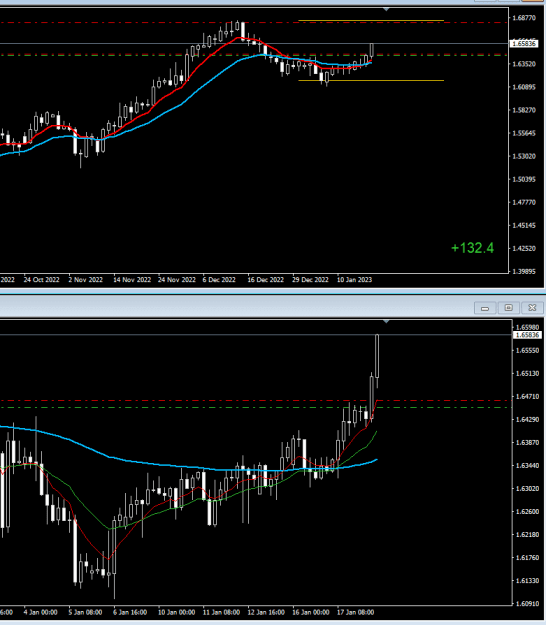Click the 1.60910 price scale label
The width and height of the screenshot is (546, 625).
(527, 604)
